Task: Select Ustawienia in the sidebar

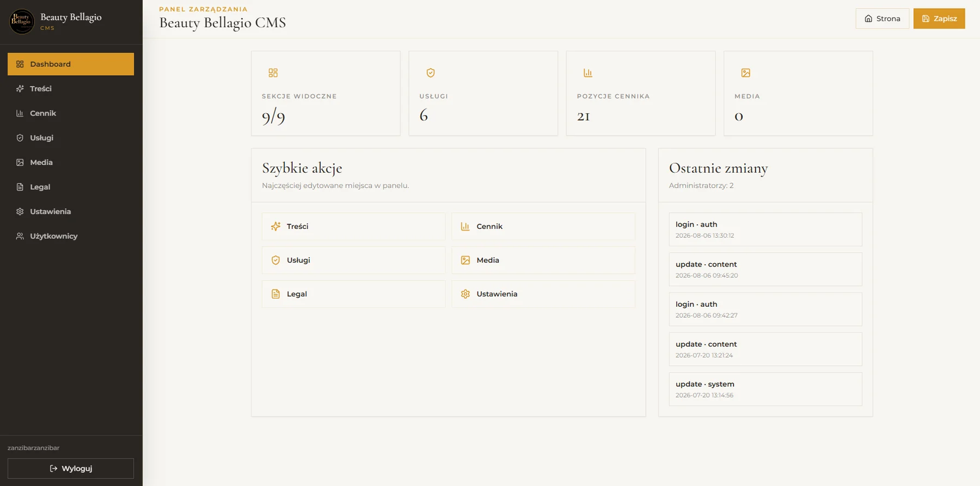Action: [x=71, y=211]
